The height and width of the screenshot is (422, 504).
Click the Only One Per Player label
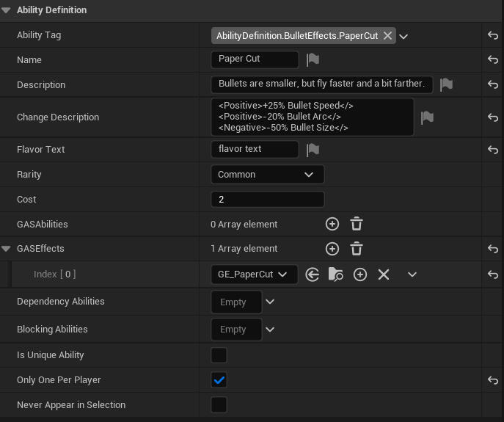pos(59,380)
